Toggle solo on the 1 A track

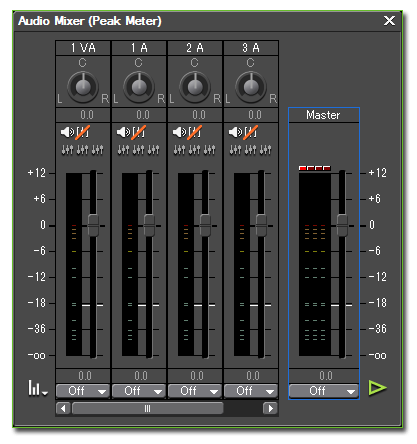coord(139,132)
